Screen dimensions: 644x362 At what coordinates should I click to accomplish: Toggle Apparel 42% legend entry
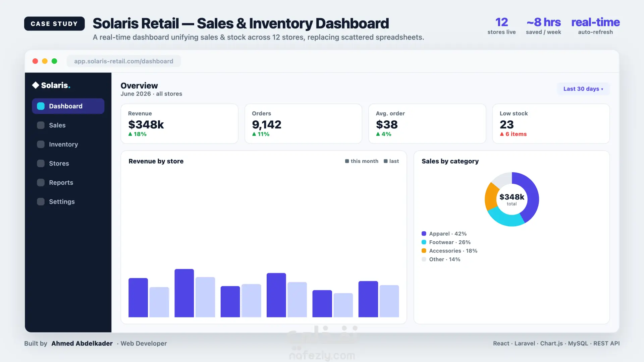pyautogui.click(x=444, y=234)
